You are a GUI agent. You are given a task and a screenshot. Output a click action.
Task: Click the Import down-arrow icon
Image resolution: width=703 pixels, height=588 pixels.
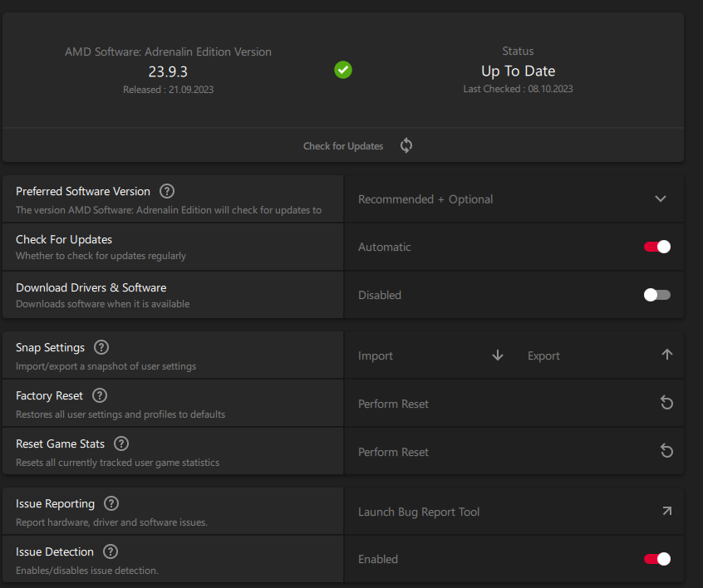click(x=498, y=355)
